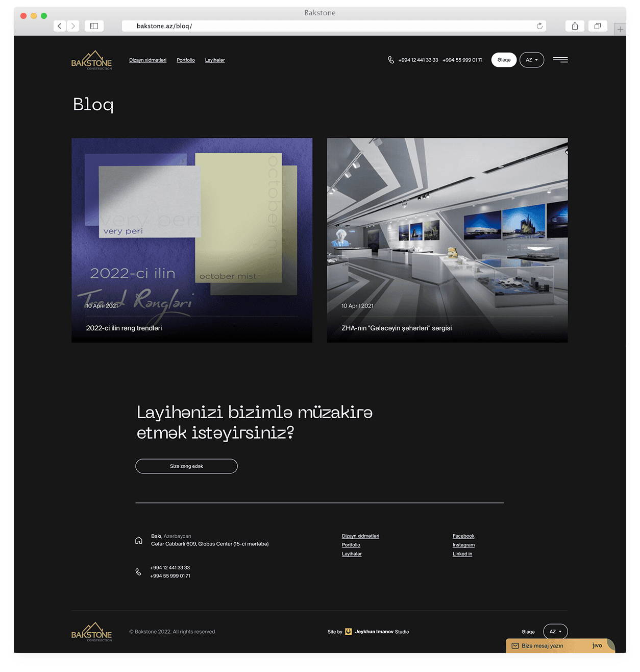Open Portfolio in the header menu
Screen dimensions: 640x672
tap(186, 60)
